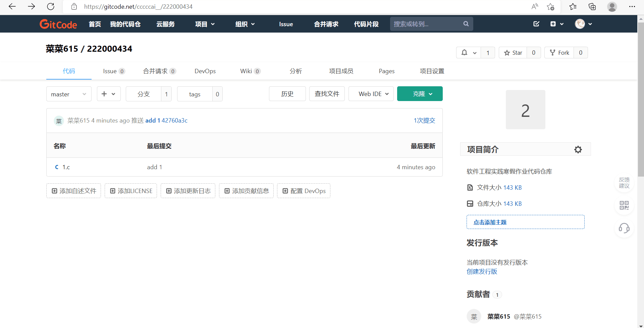
Task: Focus the 搜索或转到 search field
Action: (x=426, y=24)
